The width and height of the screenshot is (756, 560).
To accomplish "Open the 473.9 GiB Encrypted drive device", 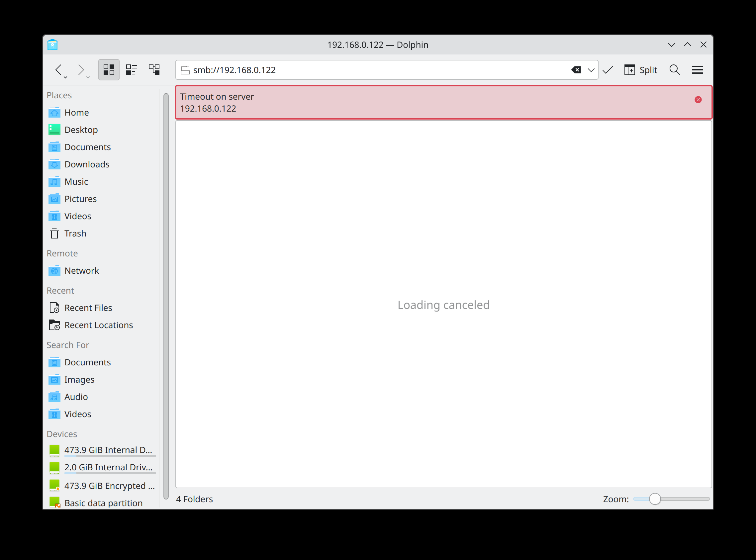I will pyautogui.click(x=102, y=486).
